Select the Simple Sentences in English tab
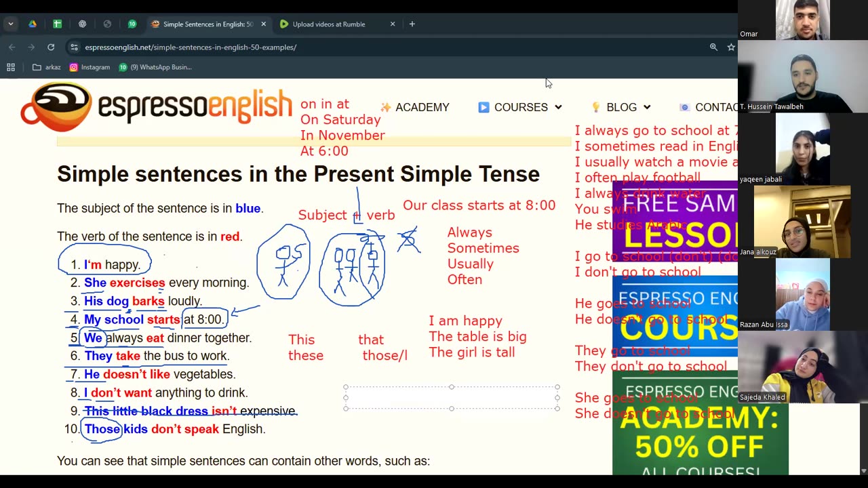This screenshot has width=868, height=488. coord(207,24)
